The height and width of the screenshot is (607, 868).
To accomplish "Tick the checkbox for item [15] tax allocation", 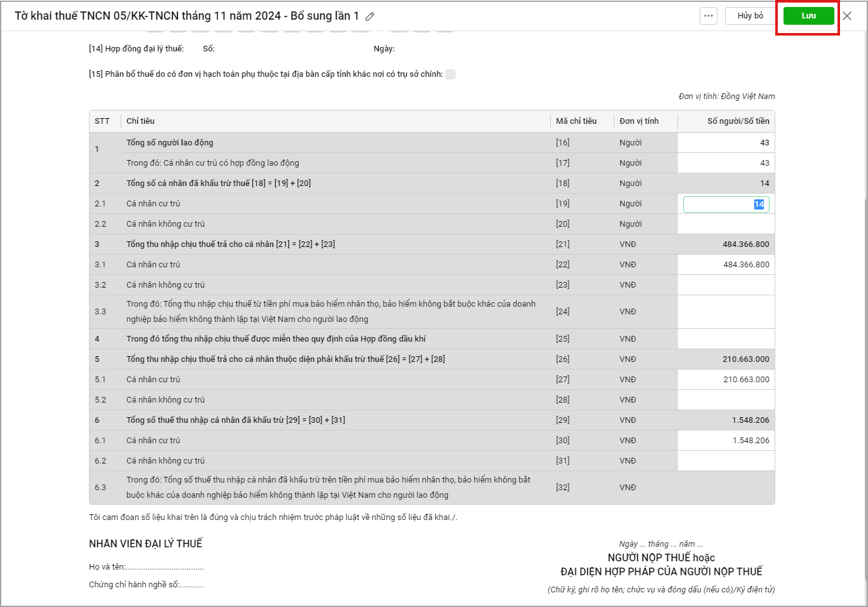I will tap(451, 74).
